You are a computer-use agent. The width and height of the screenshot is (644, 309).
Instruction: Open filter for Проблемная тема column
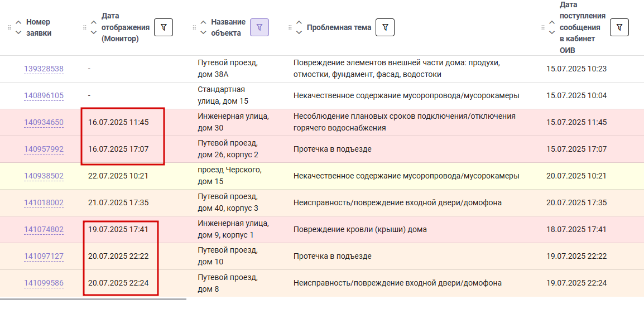pyautogui.click(x=385, y=27)
